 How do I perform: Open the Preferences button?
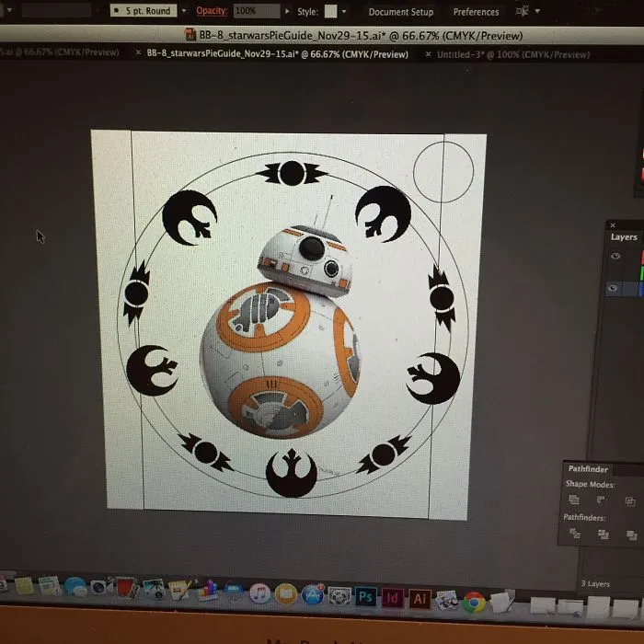click(x=476, y=12)
